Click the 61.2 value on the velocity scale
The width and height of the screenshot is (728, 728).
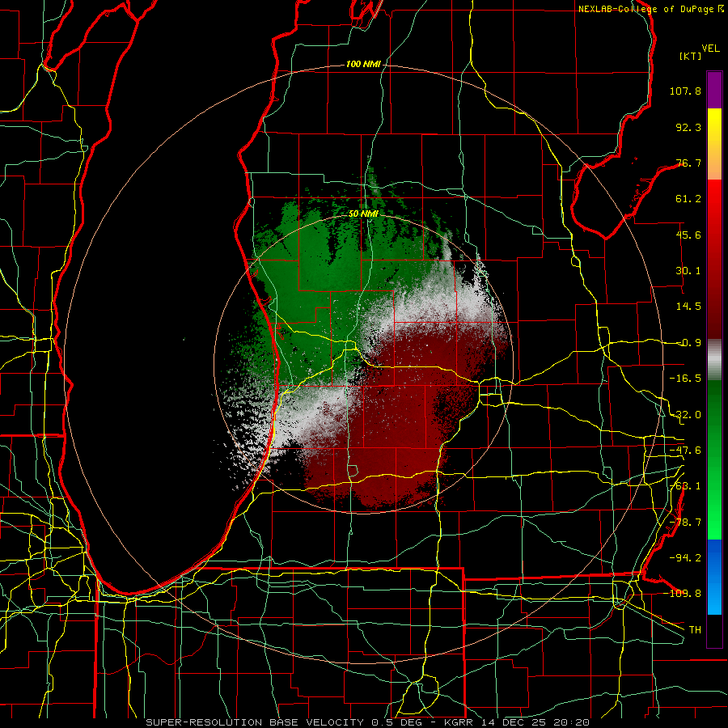(x=688, y=199)
